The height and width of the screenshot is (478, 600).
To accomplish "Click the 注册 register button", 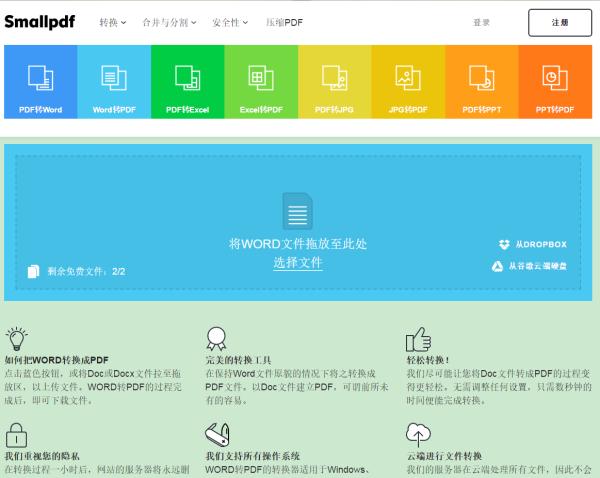I will pyautogui.click(x=560, y=23).
